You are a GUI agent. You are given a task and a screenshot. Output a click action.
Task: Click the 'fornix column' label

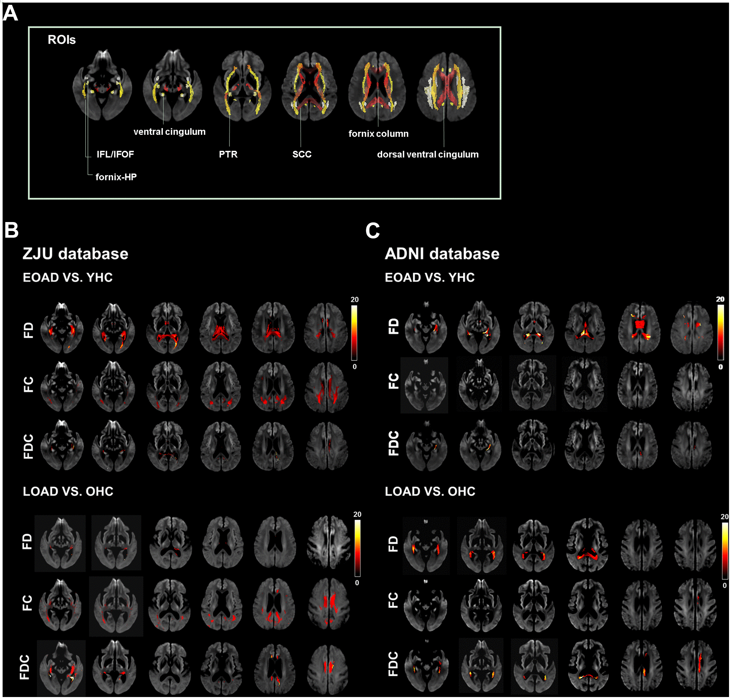378,134
